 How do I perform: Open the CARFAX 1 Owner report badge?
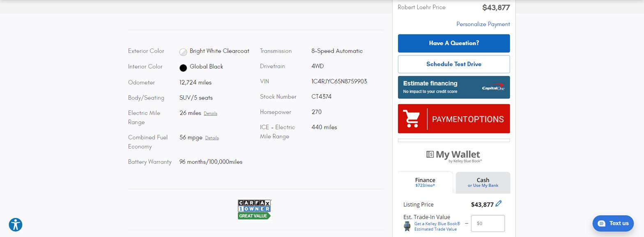point(254,209)
